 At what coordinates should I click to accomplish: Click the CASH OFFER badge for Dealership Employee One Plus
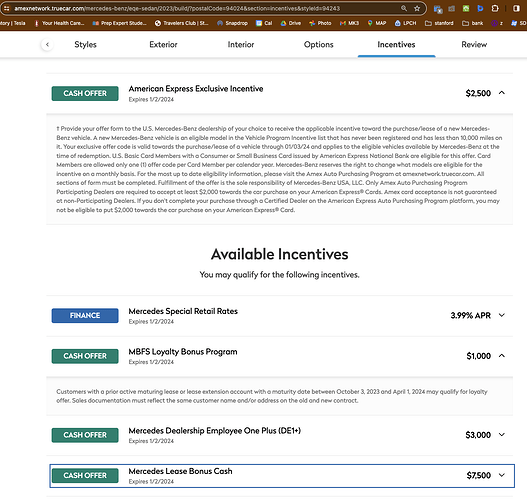pos(85,435)
